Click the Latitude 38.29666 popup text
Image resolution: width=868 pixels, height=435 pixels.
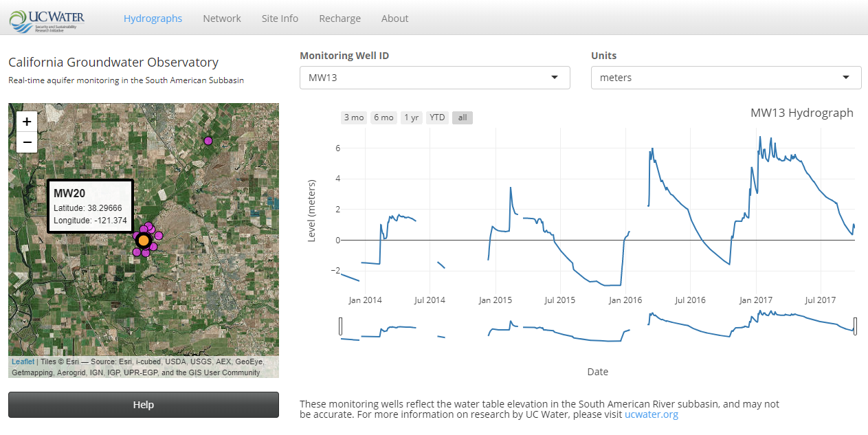pos(88,208)
